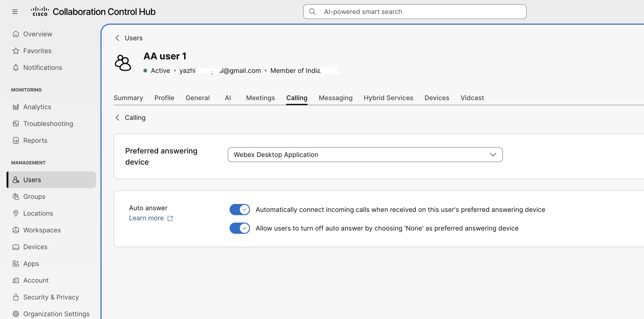Click the back chevron next to Calling

pyautogui.click(x=117, y=118)
